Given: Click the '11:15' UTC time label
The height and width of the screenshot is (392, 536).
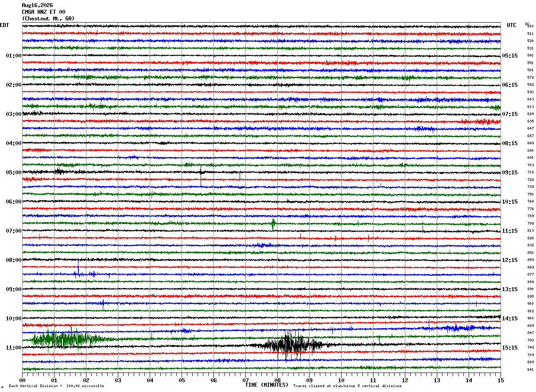Looking at the screenshot, I should click(510, 231).
